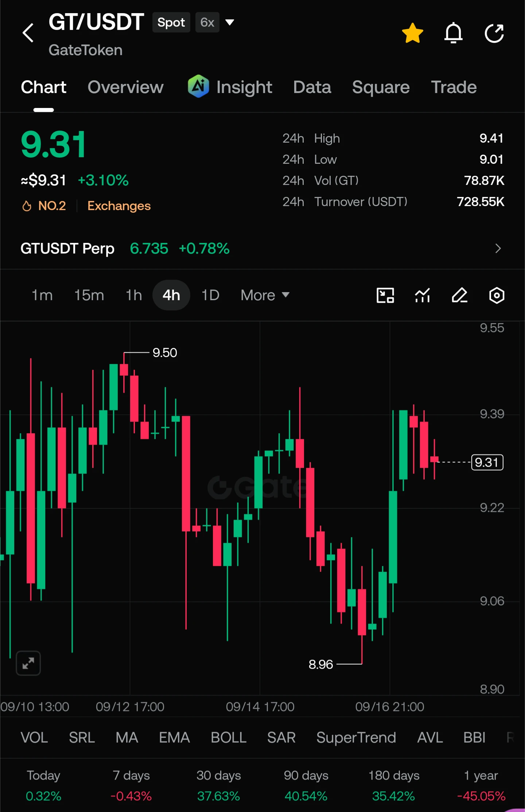Enable the SuperTrend indicator
This screenshot has height=812, width=525.
point(356,738)
